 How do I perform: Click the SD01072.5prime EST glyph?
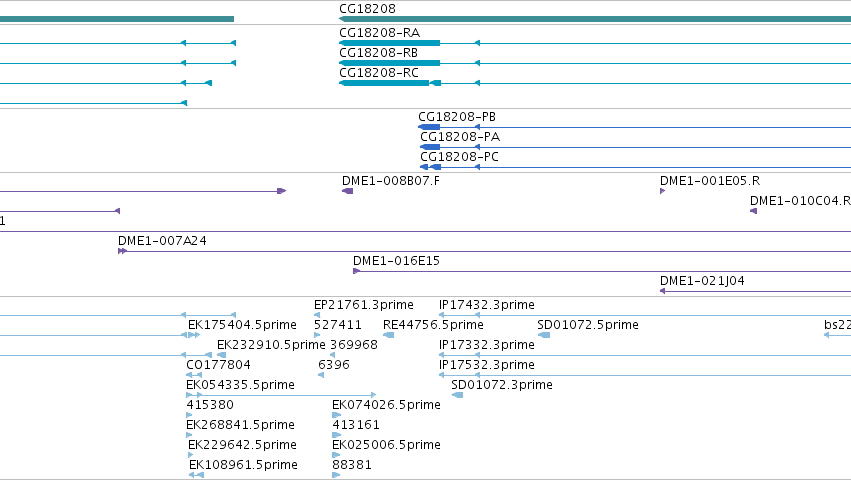pyautogui.click(x=543, y=335)
